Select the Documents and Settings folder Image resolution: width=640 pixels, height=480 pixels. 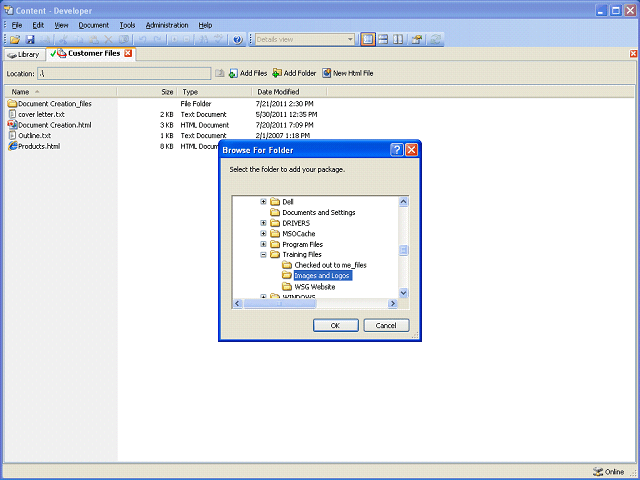tap(319, 212)
